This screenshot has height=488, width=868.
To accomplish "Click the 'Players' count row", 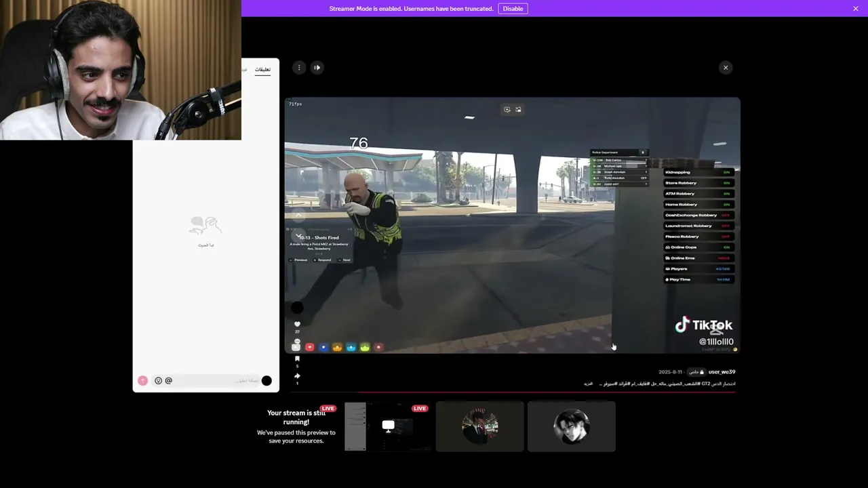I will click(699, 269).
